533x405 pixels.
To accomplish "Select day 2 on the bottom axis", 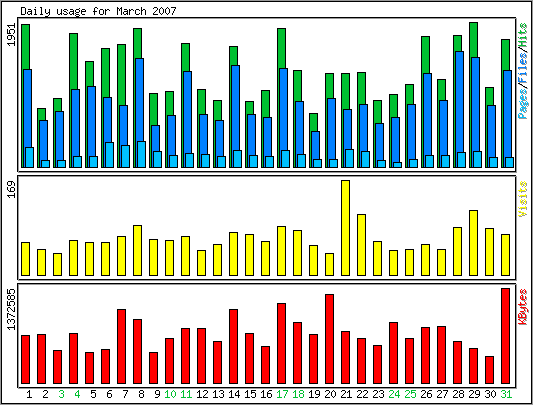I will 45,394.
